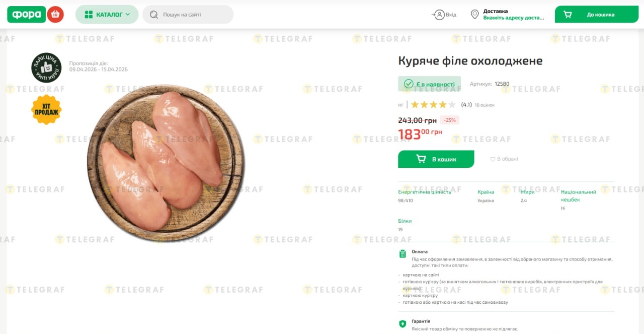Toggle the В обрані favorite heart
The image size is (644, 334).
coord(493,159)
